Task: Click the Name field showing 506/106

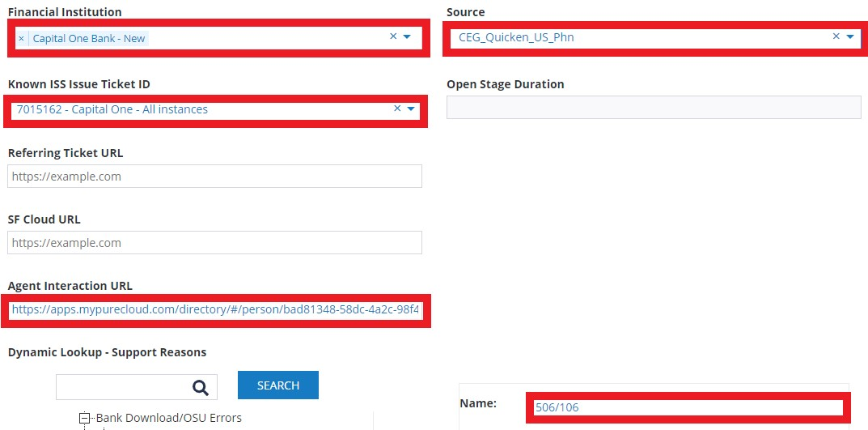Action: click(x=688, y=407)
